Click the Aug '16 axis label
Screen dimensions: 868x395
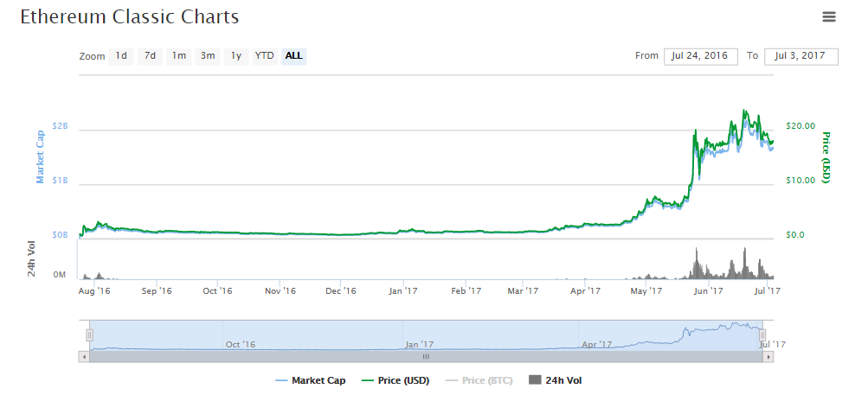[96, 290]
